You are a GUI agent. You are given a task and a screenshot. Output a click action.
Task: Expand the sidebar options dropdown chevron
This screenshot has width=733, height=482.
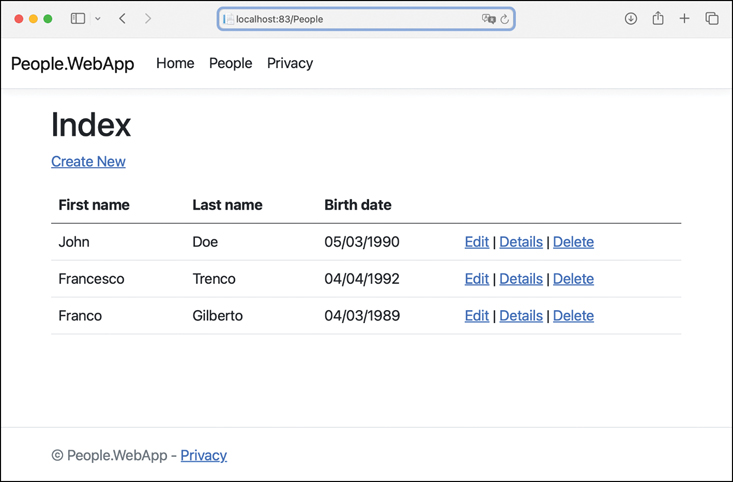[x=97, y=19]
